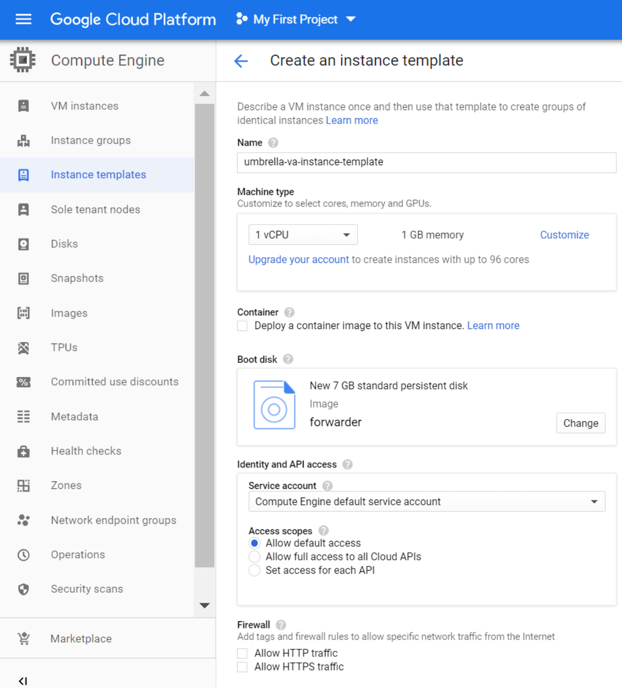Click Learn more link under the description

click(x=352, y=120)
